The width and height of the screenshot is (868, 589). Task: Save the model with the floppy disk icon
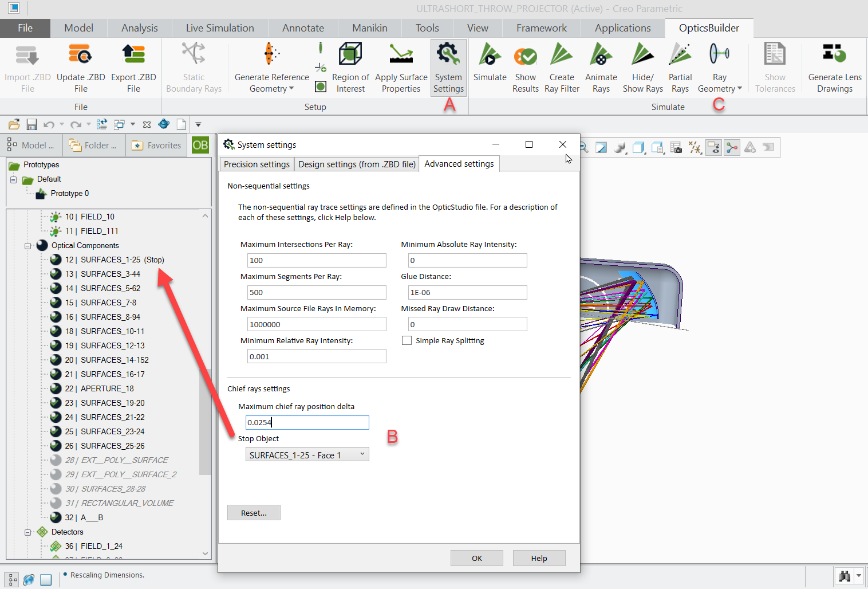pyautogui.click(x=31, y=124)
